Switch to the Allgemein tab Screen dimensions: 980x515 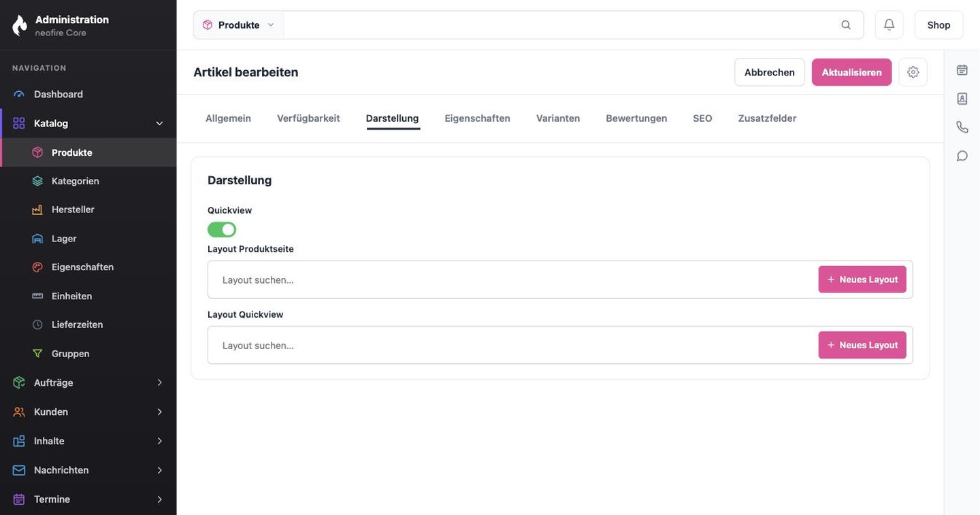[228, 118]
